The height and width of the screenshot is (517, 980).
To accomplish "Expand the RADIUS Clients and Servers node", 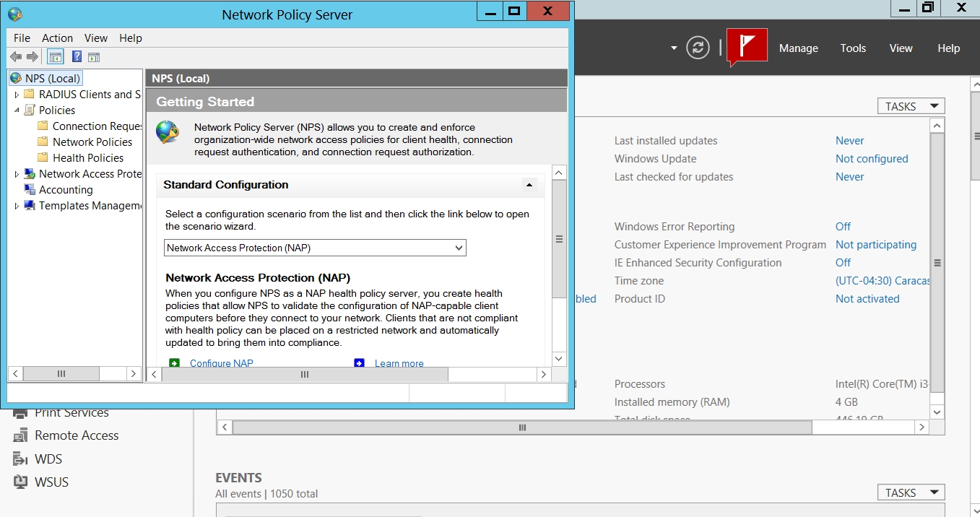I will 17,95.
